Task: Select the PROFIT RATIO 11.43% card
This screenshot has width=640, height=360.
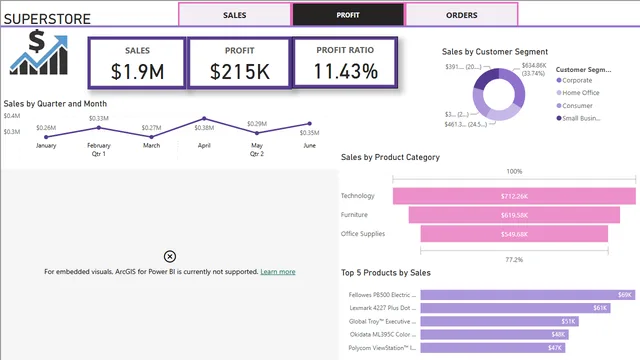Action: coord(345,62)
